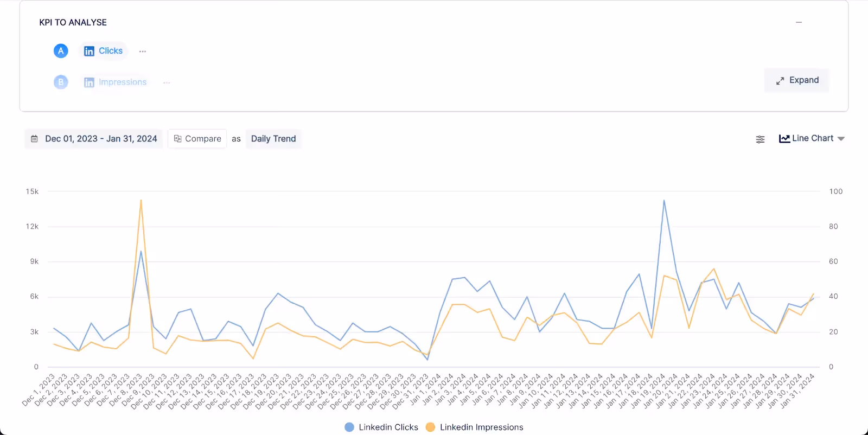The image size is (868, 435).
Task: Click the calendar icon on date range selector
Action: pos(34,138)
